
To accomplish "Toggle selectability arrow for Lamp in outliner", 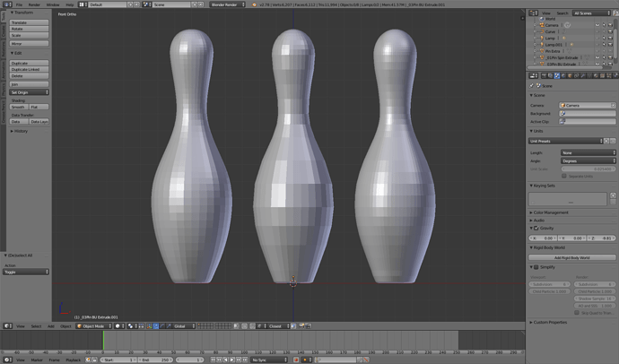I will 604,39.
